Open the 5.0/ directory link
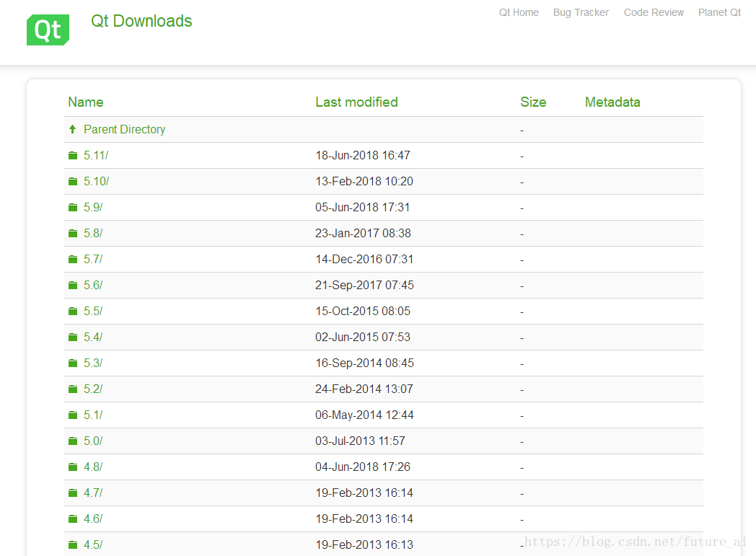The image size is (756, 556). pyautogui.click(x=93, y=441)
